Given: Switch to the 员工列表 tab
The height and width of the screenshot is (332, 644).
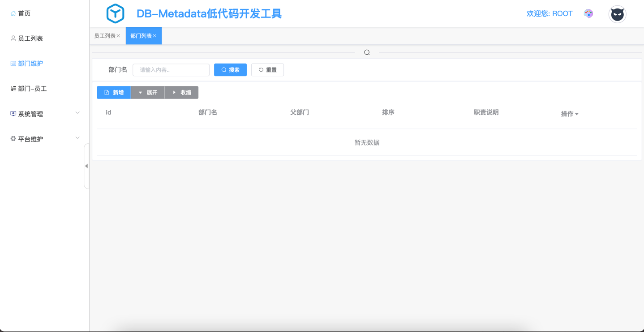Looking at the screenshot, I should click(x=104, y=36).
